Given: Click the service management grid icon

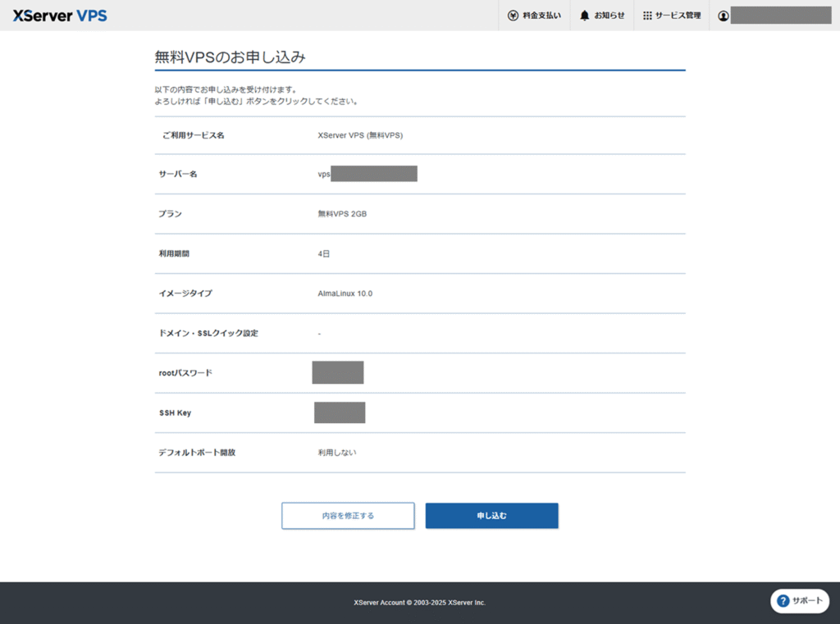Looking at the screenshot, I should point(647,16).
